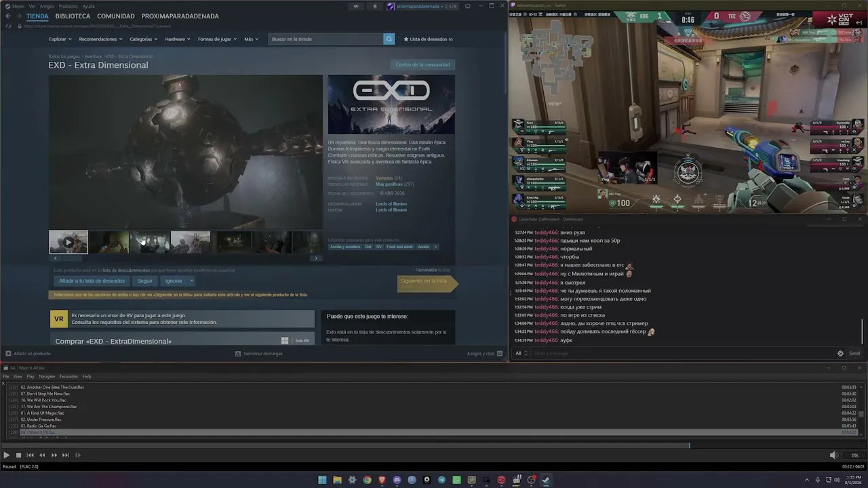The width and height of the screenshot is (868, 488).
Task: Open the TIENDA tab
Action: pos(37,16)
